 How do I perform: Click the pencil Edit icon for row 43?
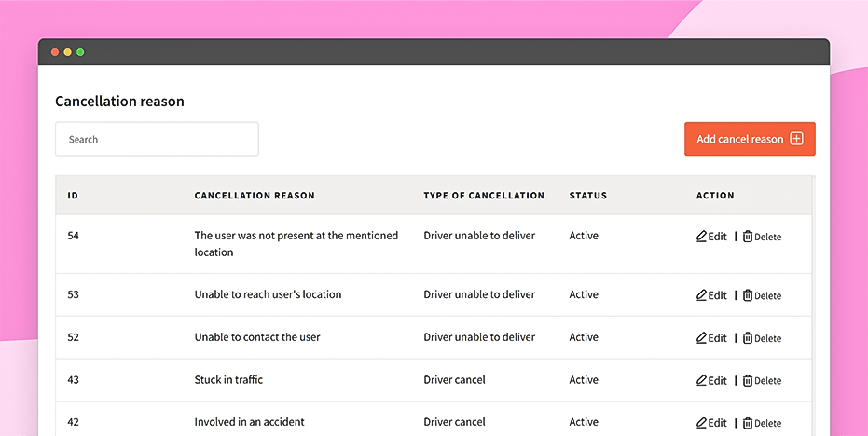701,381
